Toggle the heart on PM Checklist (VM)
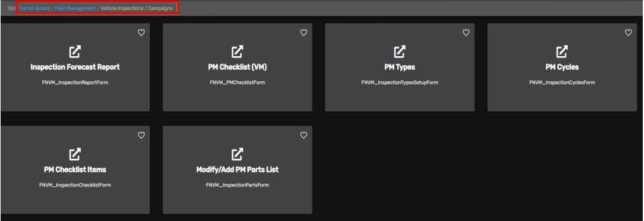This screenshot has height=221, width=644. [304, 33]
